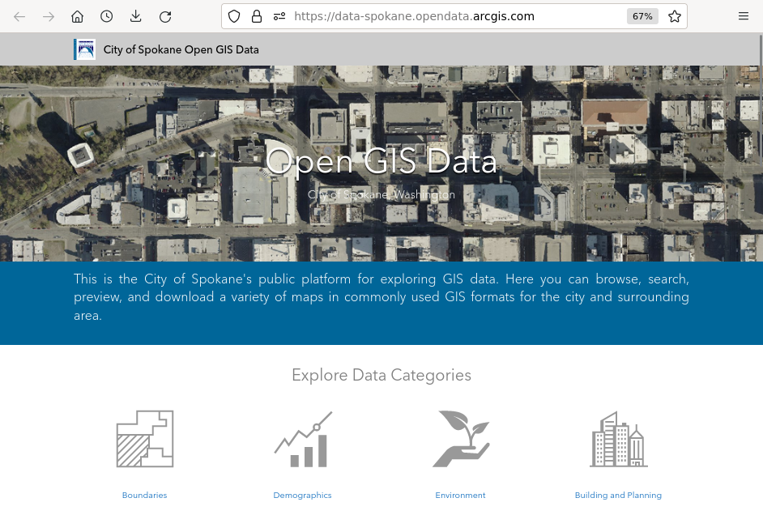Open browsing history clock button
Image resolution: width=763 pixels, height=532 pixels.
[x=106, y=16]
